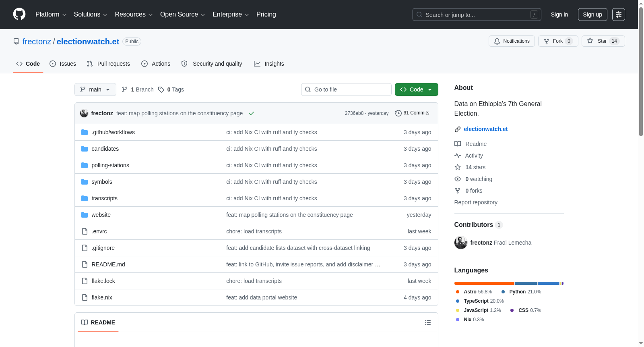Open the README outline list icon

tap(428, 322)
